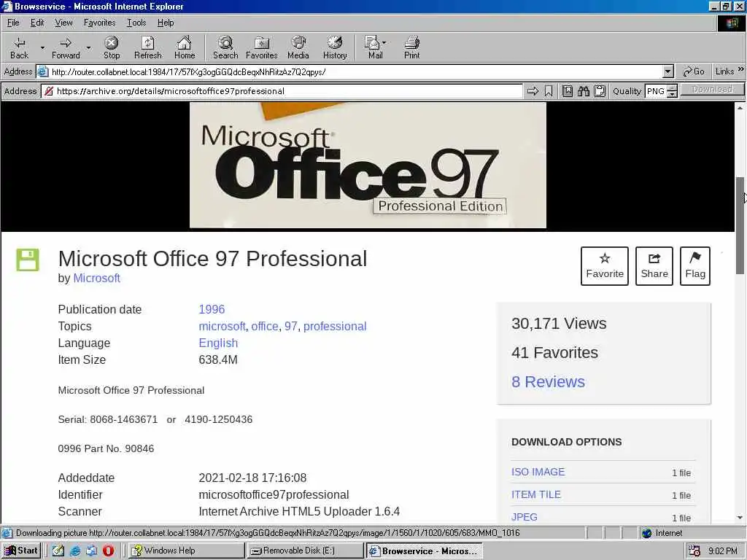
Task: Launch Internet Explorer from quick launch
Action: click(x=75, y=551)
